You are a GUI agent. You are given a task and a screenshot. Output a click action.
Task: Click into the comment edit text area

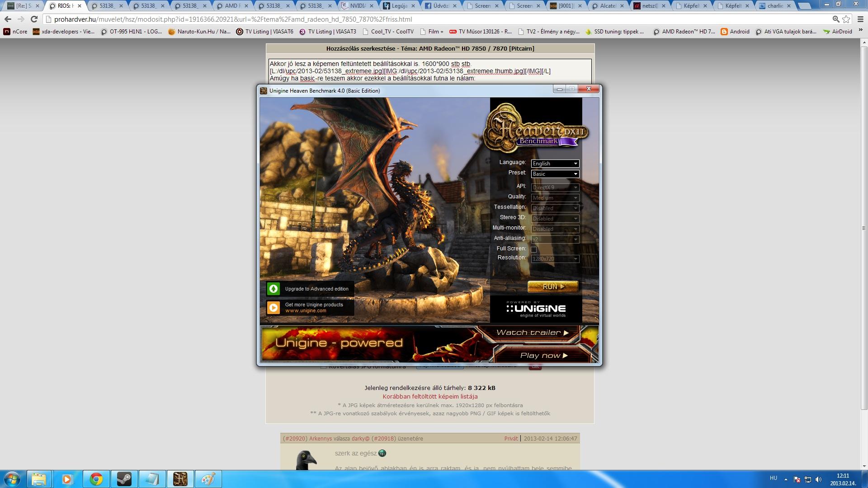click(x=430, y=71)
